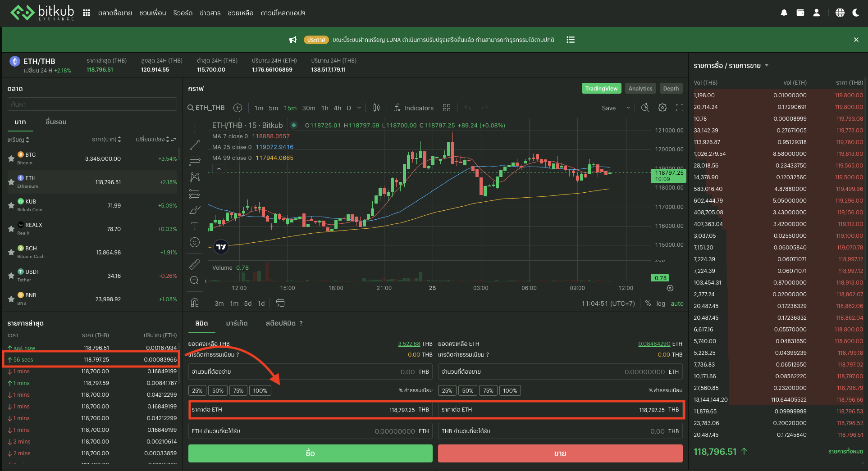Sort market list by coin name

coord(18,140)
